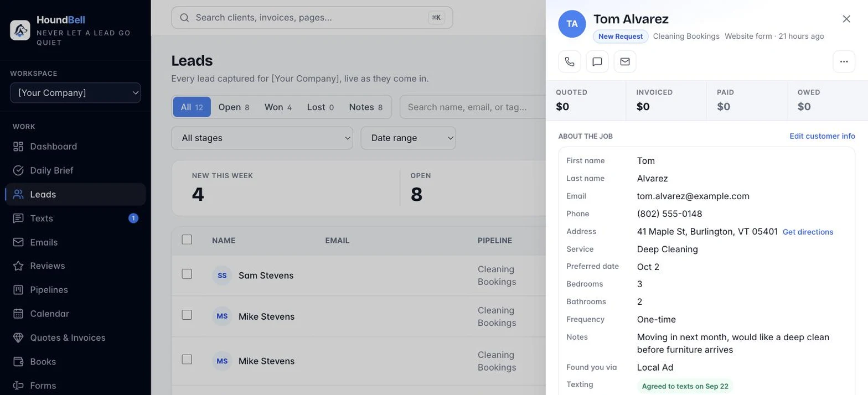Open the Date range dropdown
868x395 pixels.
point(408,138)
